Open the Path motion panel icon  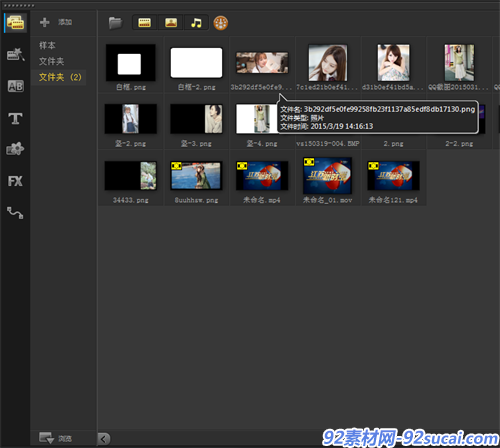[15, 213]
